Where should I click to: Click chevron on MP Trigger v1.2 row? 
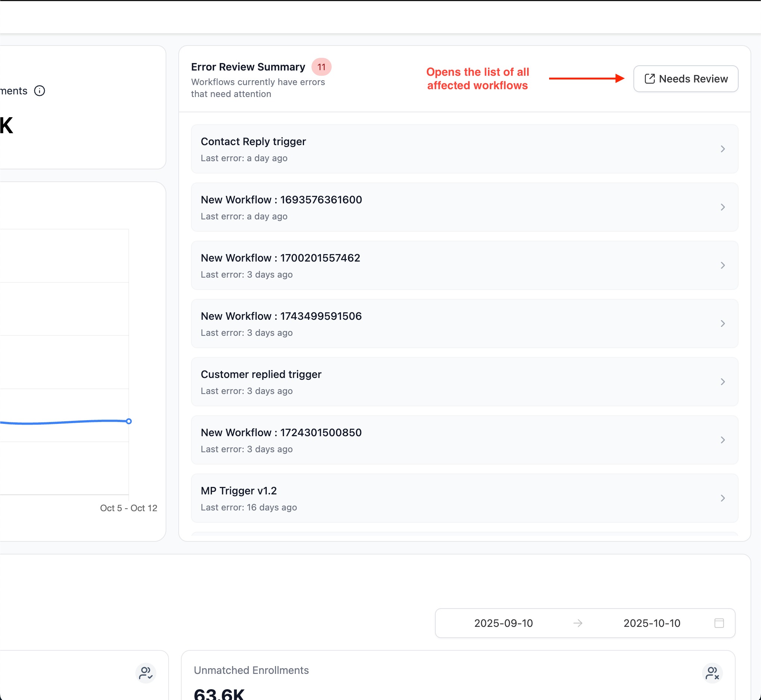pos(722,498)
